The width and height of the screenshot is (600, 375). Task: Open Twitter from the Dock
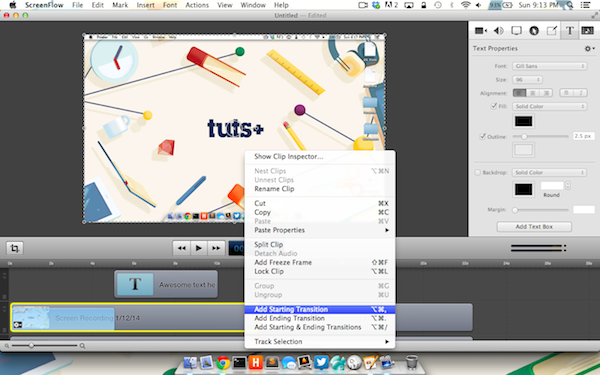(x=321, y=362)
